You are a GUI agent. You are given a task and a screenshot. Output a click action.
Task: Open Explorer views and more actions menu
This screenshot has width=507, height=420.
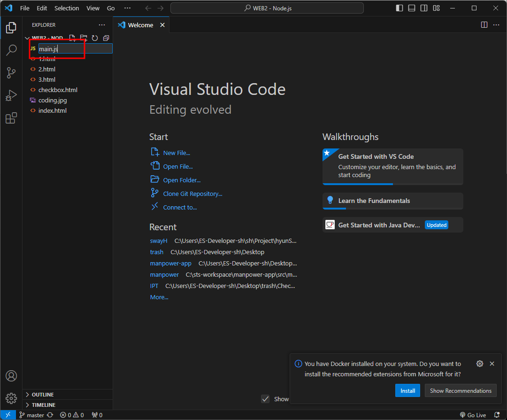pyautogui.click(x=102, y=25)
